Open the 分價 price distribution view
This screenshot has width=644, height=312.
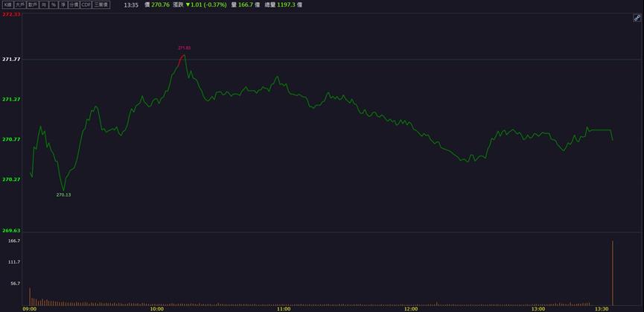coord(74,5)
